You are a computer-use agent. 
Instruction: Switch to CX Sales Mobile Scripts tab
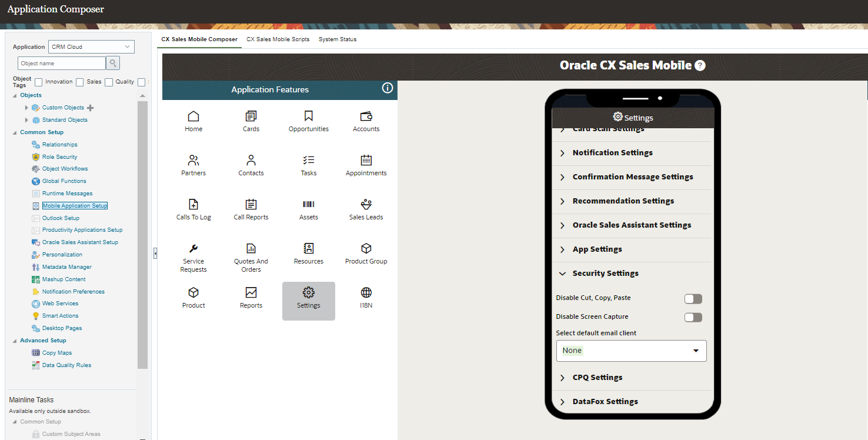[x=278, y=39]
